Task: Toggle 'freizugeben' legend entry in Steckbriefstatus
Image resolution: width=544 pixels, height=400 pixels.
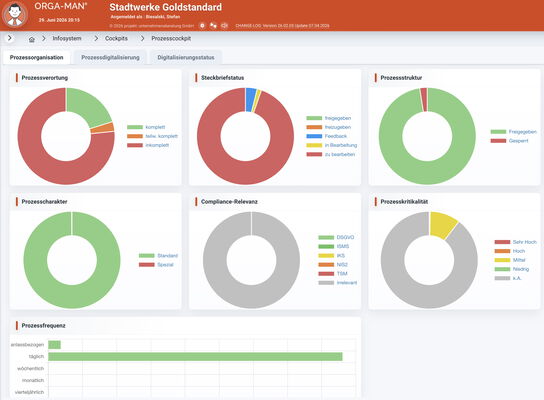Action: [329, 127]
